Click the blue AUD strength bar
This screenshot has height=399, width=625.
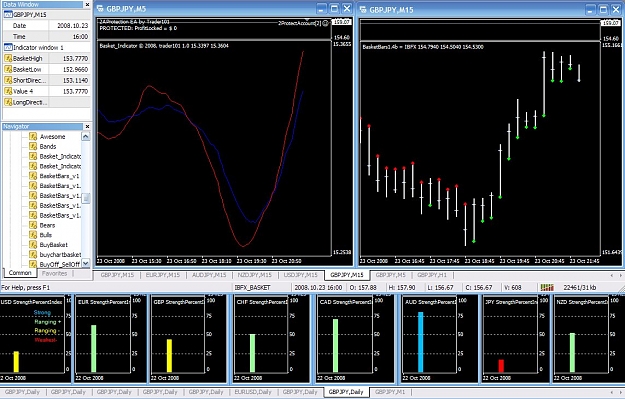point(421,342)
